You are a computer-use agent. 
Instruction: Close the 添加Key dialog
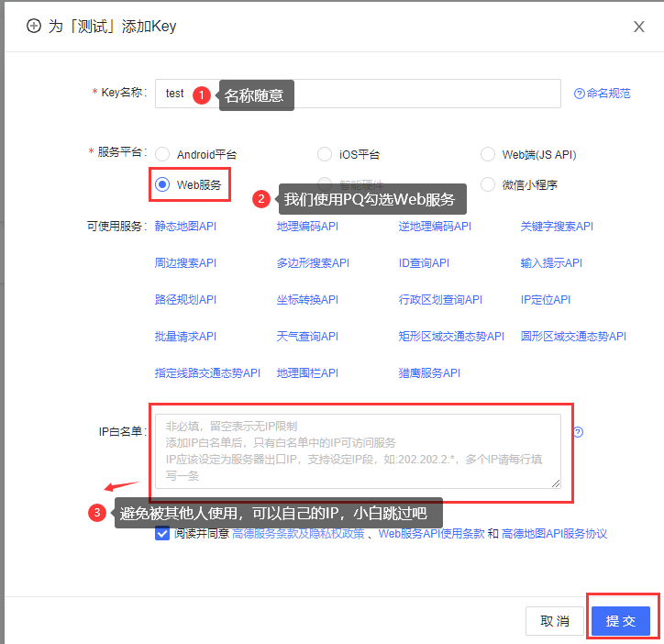click(x=638, y=27)
